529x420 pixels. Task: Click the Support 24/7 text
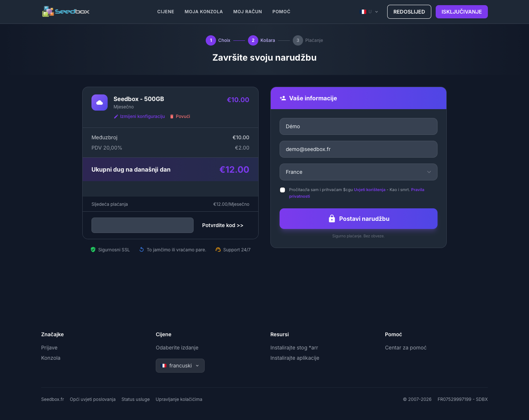(237, 250)
